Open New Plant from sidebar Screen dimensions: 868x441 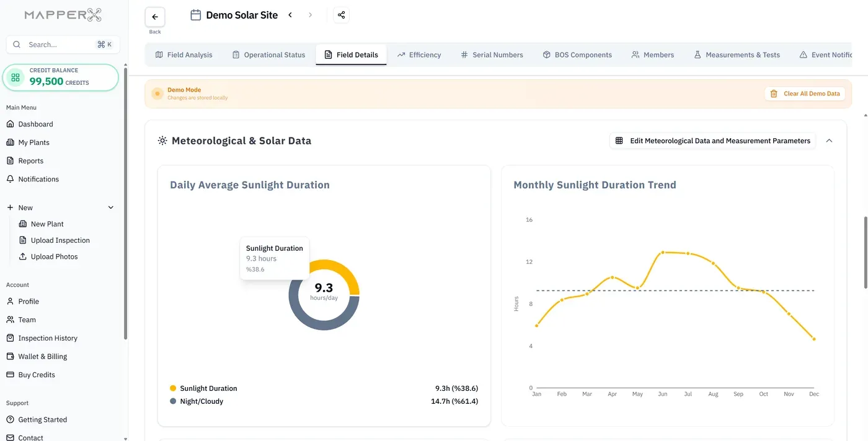[47, 224]
